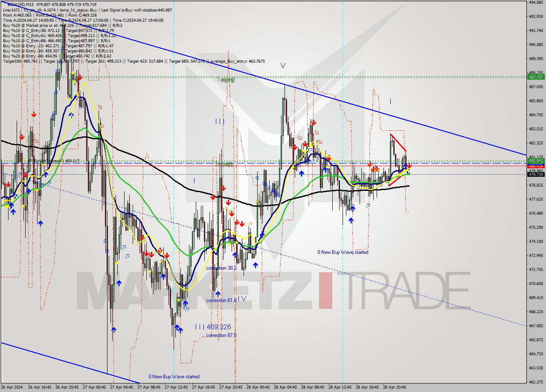Click the '28 Apr 00:45' time label
Viewport: 546px width, 392px height.
[258, 387]
